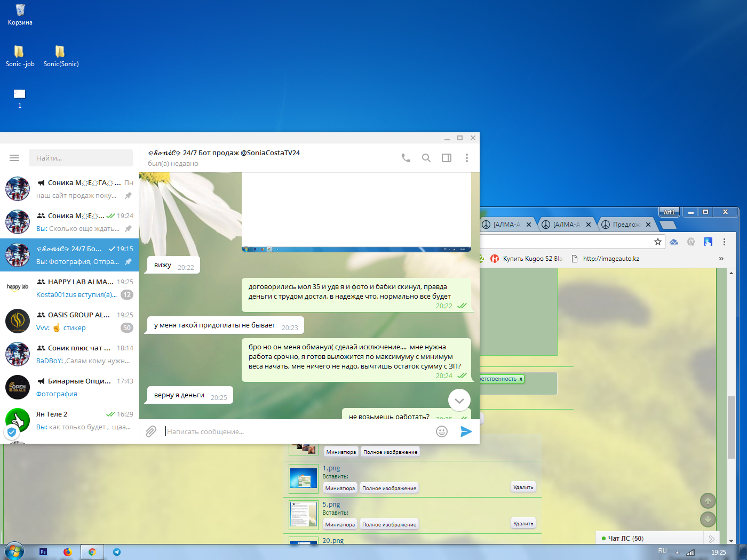Insert Миниатюра for 5.png
747x560 pixels.
340,524
